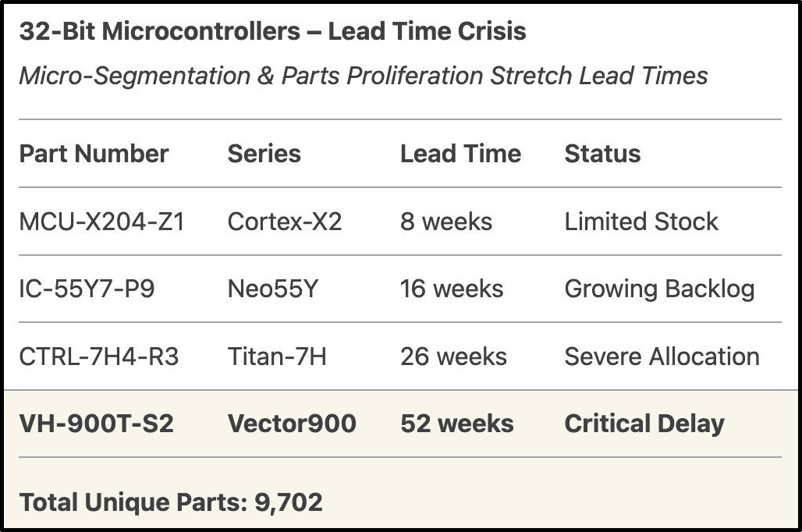
Task: Select the Series column header
Action: tap(264, 154)
